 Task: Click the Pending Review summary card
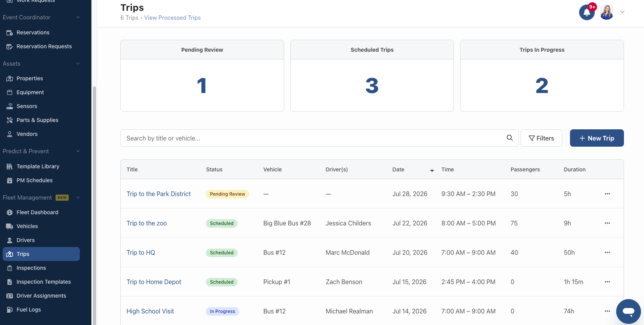[x=202, y=76]
